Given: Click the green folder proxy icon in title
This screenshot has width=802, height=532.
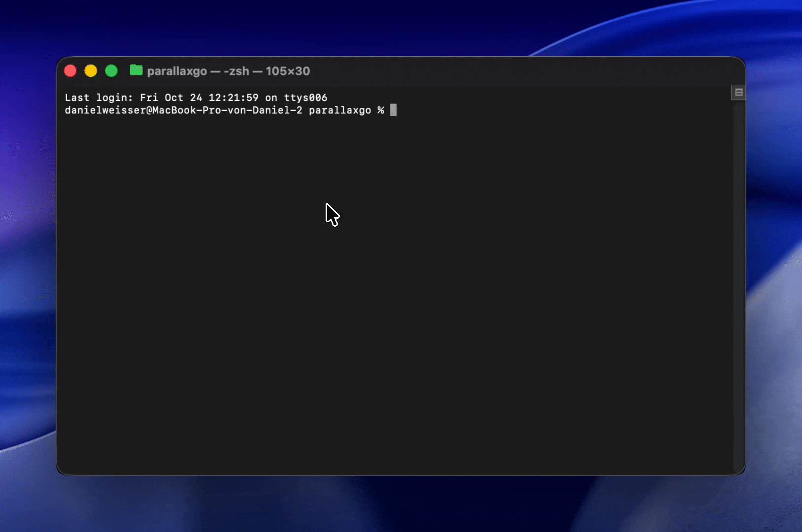Looking at the screenshot, I should point(136,70).
